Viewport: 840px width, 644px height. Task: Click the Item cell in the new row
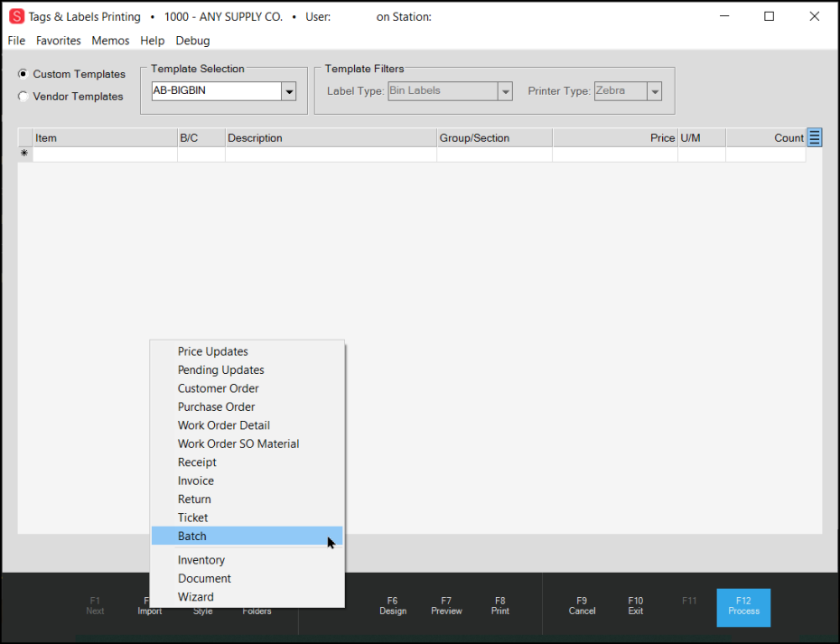[x=105, y=154]
